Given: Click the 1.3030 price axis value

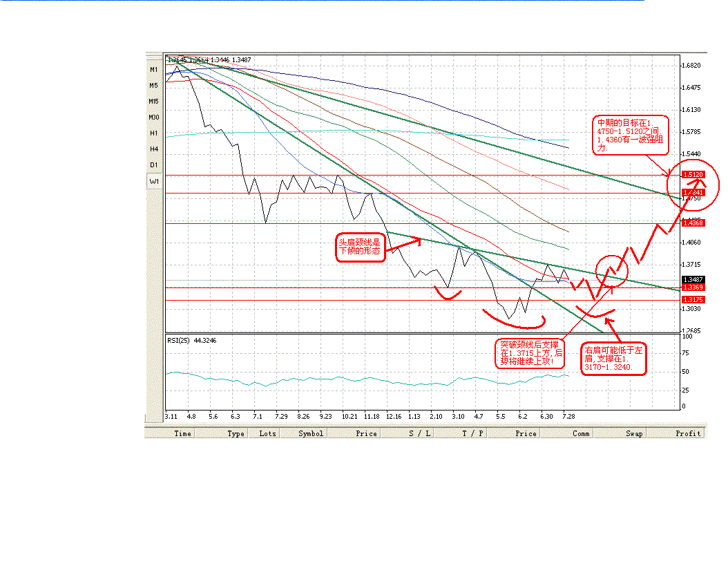Looking at the screenshot, I should click(691, 309).
